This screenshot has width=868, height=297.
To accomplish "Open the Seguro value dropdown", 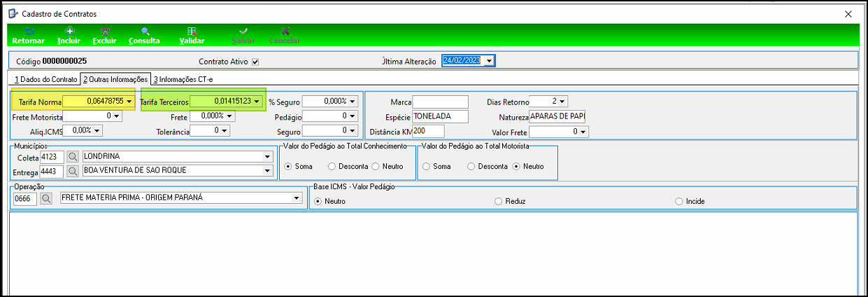I will (353, 130).
